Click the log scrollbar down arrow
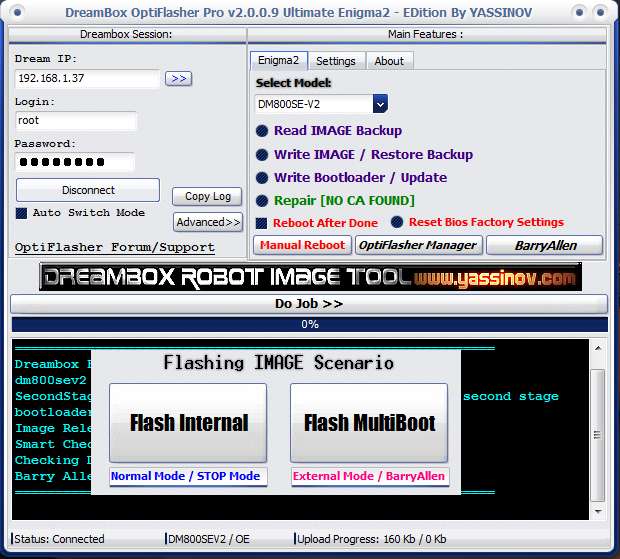620x559 pixels. click(x=598, y=512)
